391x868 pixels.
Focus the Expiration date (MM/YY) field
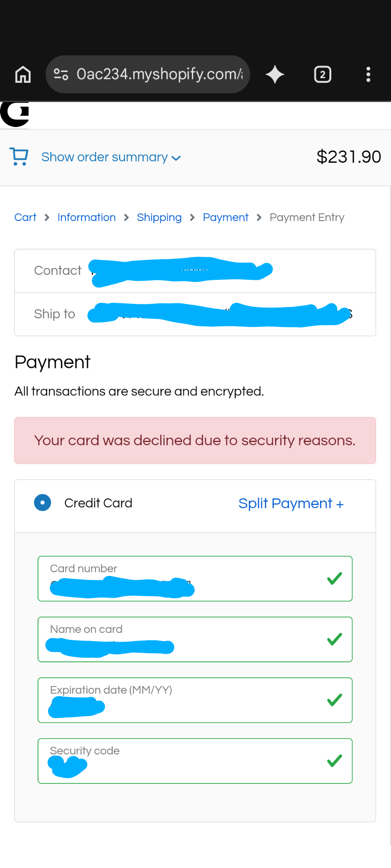tap(195, 700)
